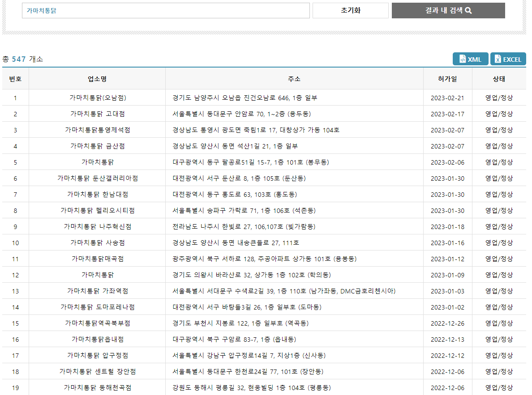Image resolution: width=532 pixels, height=395 pixels.
Task: Select 가마치통닭 도마포레나점 store name
Action: 98,307
